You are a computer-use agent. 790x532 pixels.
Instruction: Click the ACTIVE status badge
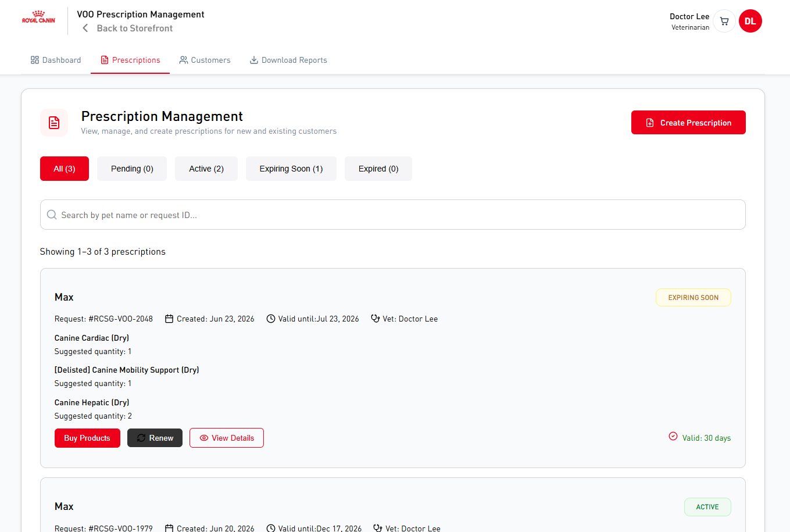[x=707, y=507]
